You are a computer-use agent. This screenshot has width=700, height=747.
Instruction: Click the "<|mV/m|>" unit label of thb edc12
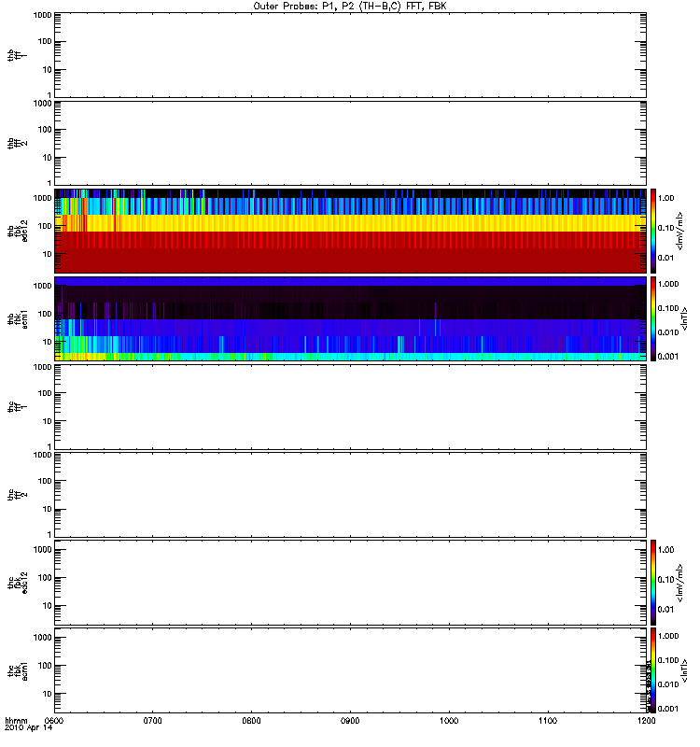point(680,231)
